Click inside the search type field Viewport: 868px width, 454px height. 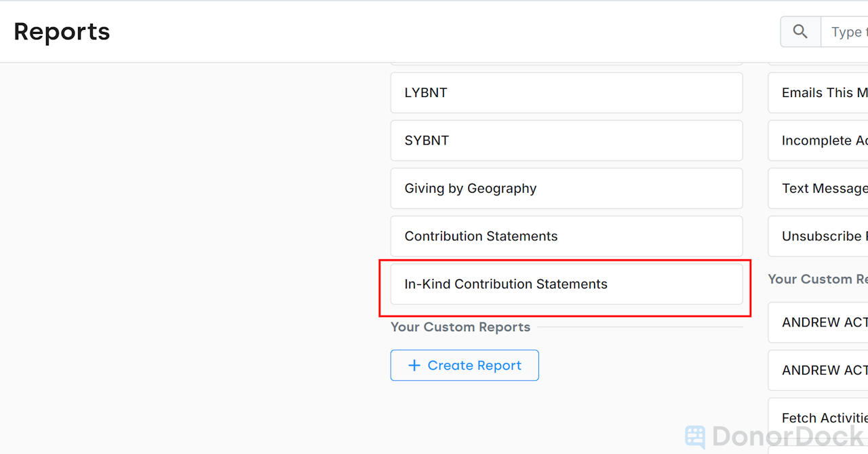point(848,31)
